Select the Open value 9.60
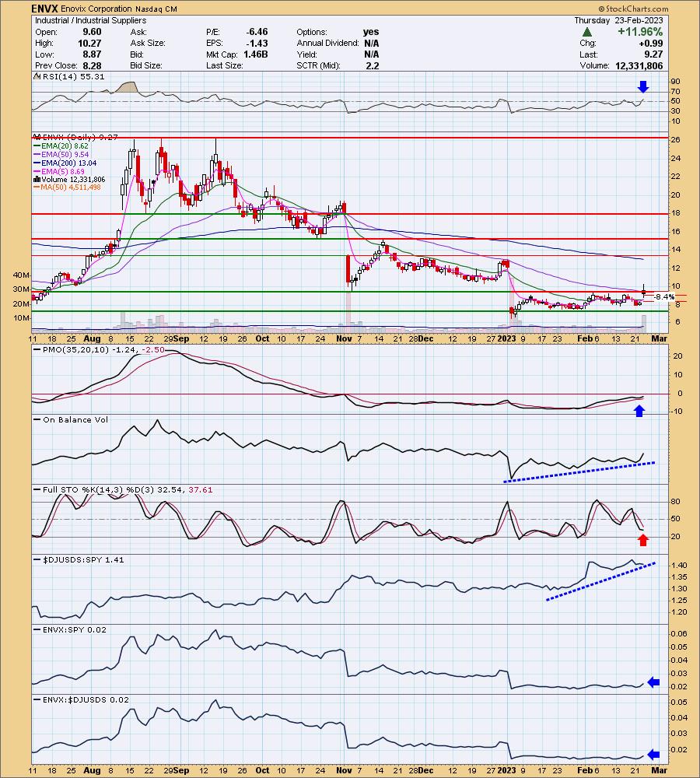700x778 pixels. [x=92, y=32]
